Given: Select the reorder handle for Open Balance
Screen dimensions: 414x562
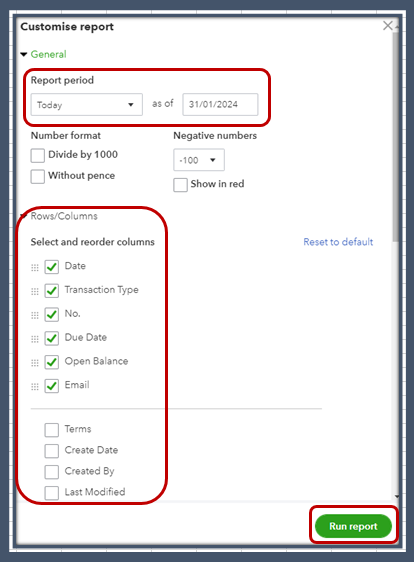Looking at the screenshot, I should (x=35, y=363).
